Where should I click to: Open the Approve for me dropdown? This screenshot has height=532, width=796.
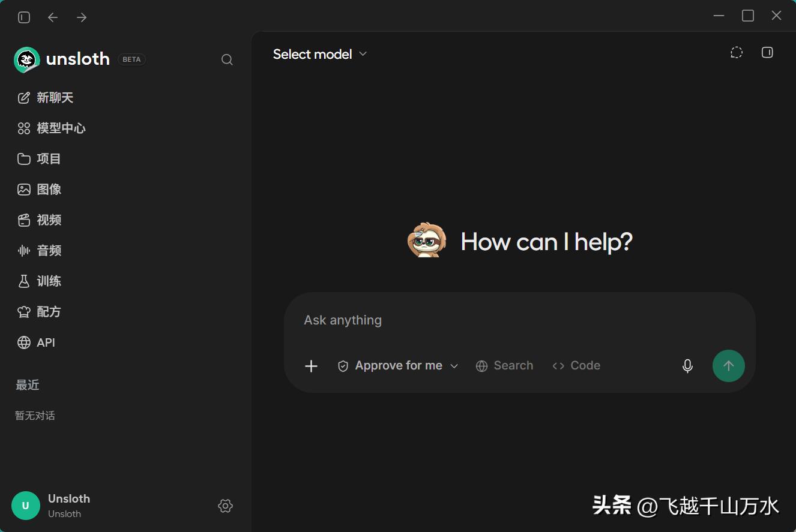point(398,366)
